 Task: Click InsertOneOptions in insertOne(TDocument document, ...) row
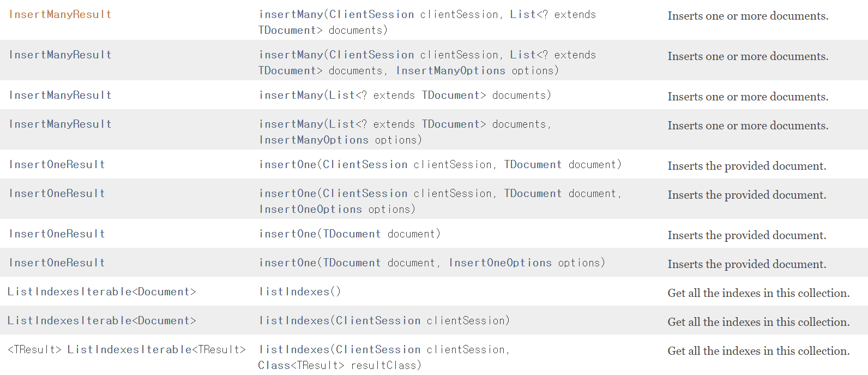pyautogui.click(x=500, y=263)
